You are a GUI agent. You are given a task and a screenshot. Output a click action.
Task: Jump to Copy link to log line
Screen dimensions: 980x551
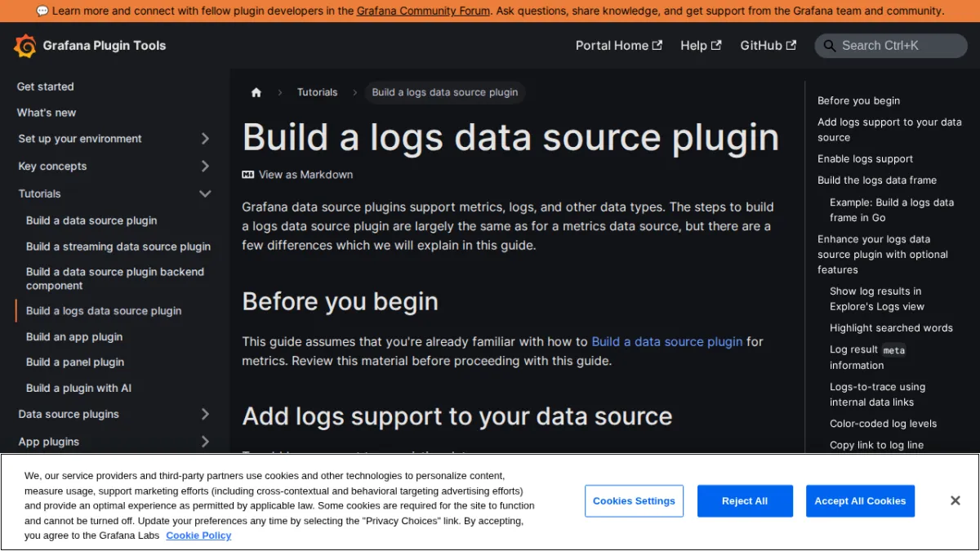(x=876, y=445)
